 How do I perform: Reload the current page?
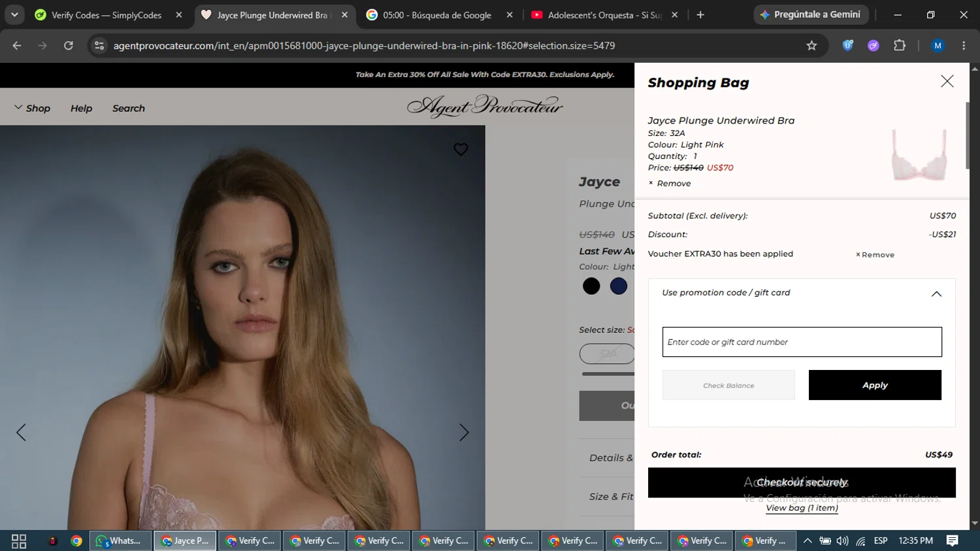point(69,46)
